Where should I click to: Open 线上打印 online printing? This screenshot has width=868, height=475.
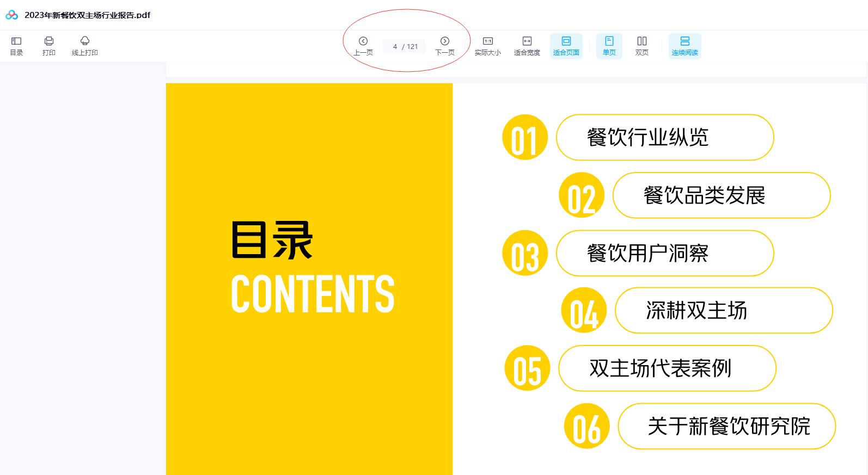pyautogui.click(x=85, y=46)
